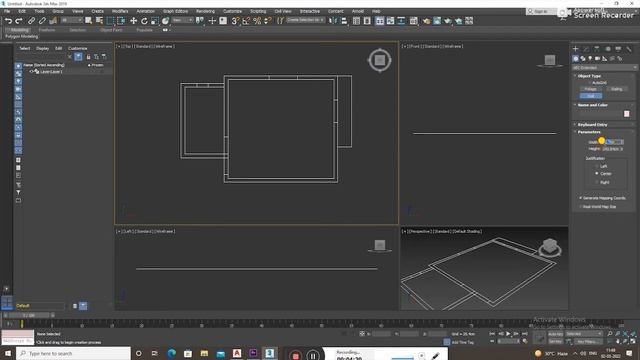640x360 pixels.
Task: Toggle the Percent Snap icon
Action: (257, 20)
